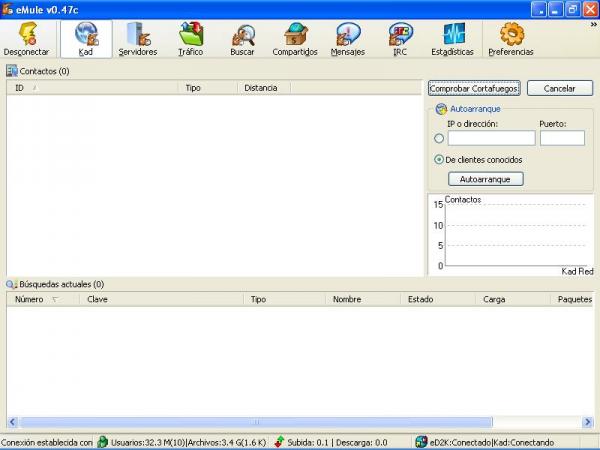600x450 pixels.
Task: Click the Contactos (0) label
Action: (x=44, y=71)
